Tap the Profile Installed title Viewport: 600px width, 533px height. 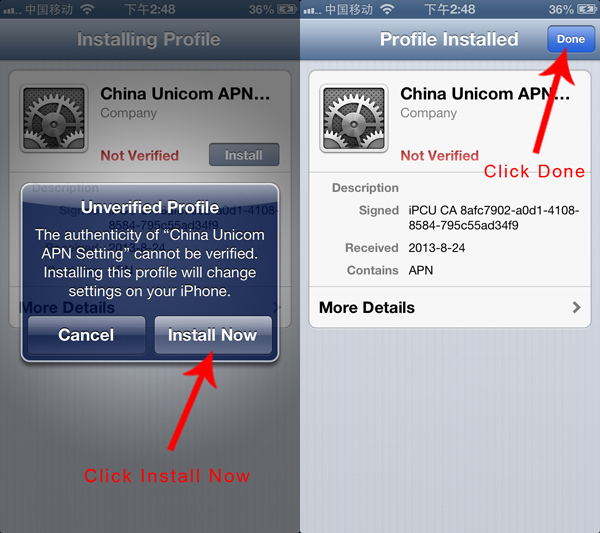(x=449, y=39)
